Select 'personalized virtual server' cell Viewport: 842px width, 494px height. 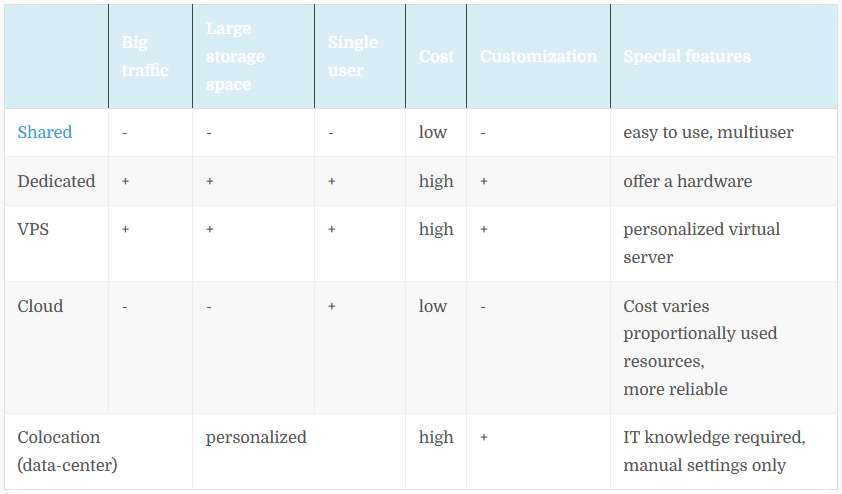click(x=701, y=243)
